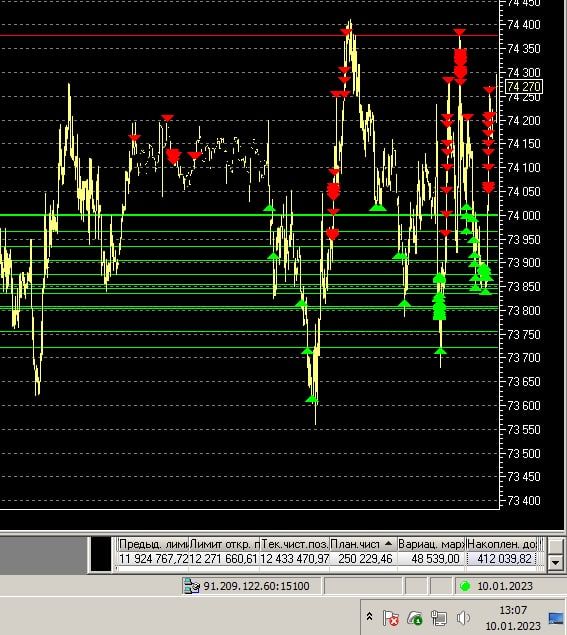Viewport: 567px width, 635px height.
Task: Open the Action Center flag icon
Action: pos(391,618)
